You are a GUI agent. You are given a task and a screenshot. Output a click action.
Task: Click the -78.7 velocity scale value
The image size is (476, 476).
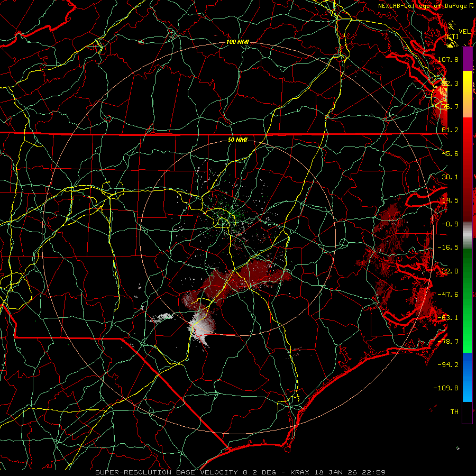(448, 342)
